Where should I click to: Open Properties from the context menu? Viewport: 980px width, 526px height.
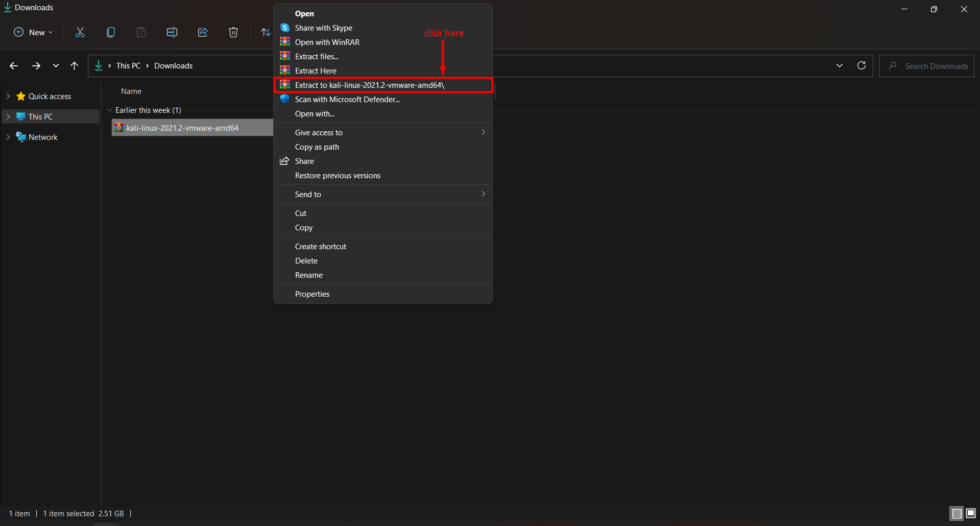click(x=312, y=294)
